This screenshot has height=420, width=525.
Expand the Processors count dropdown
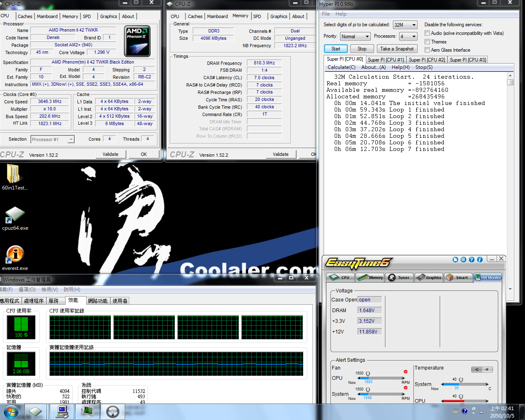pos(408,37)
